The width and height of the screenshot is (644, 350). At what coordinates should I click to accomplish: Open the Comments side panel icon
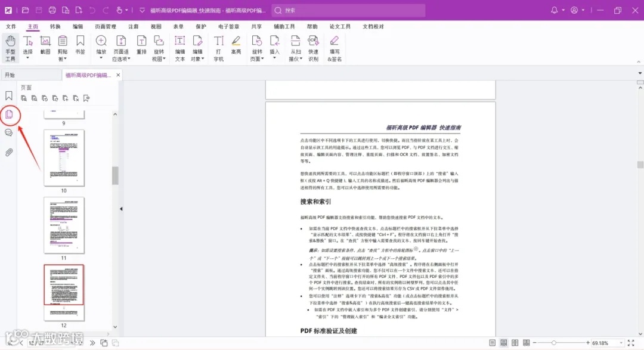tap(8, 133)
